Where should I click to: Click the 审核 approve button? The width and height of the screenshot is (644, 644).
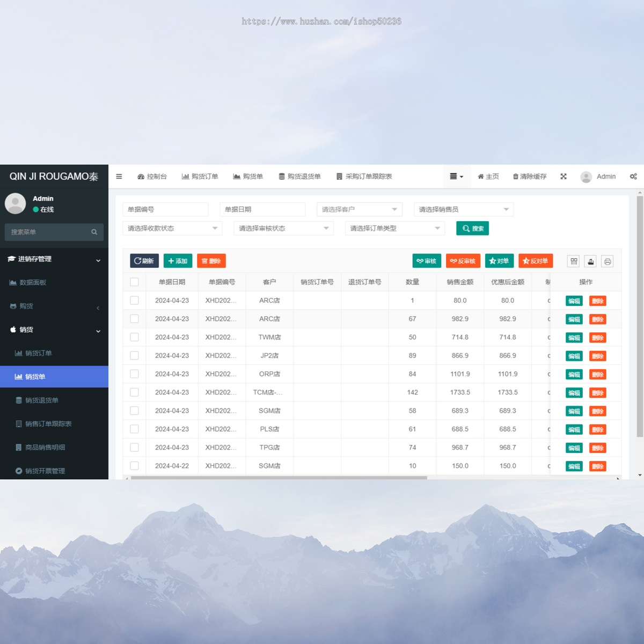pos(427,261)
